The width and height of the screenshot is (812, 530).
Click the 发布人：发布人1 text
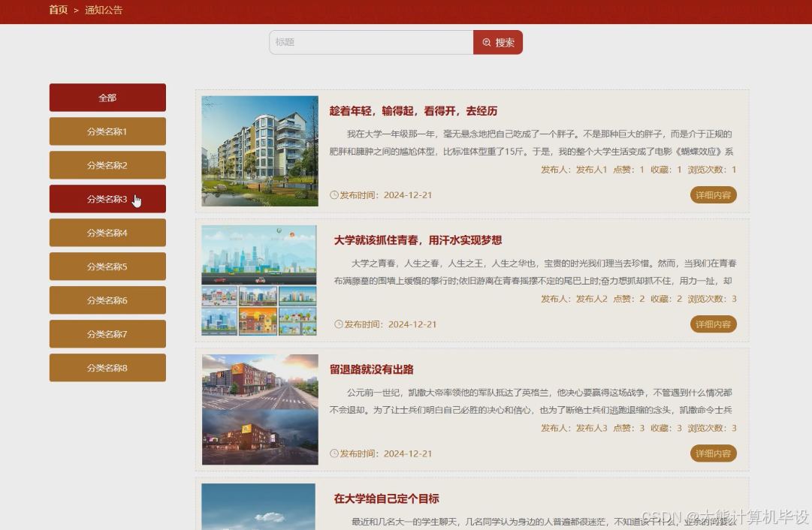[574, 170]
